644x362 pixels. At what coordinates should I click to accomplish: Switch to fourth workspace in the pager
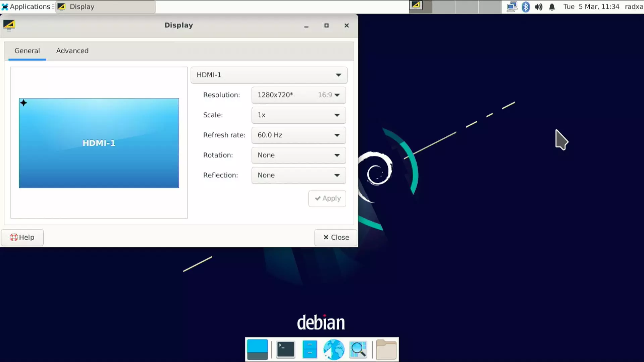[490, 7]
